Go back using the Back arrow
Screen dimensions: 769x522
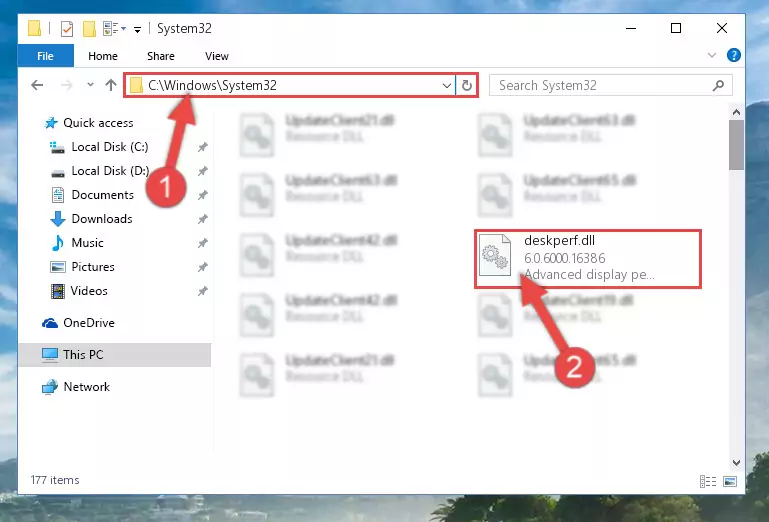coord(37,85)
